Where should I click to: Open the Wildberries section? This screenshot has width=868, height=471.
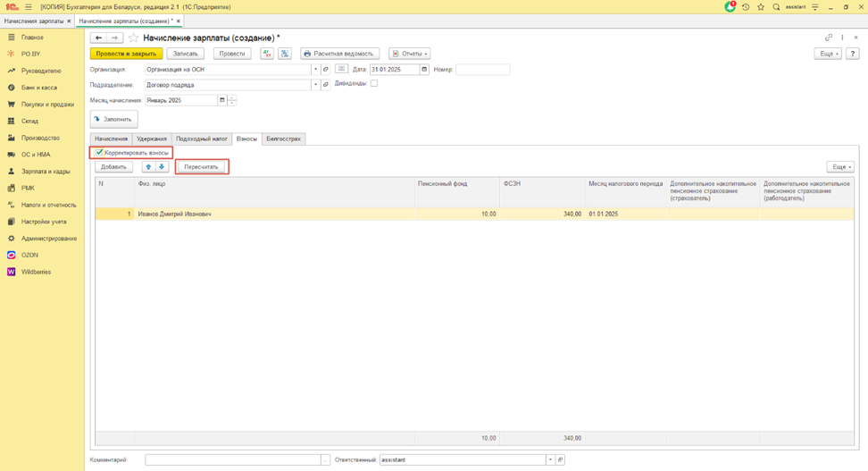pyautogui.click(x=36, y=272)
